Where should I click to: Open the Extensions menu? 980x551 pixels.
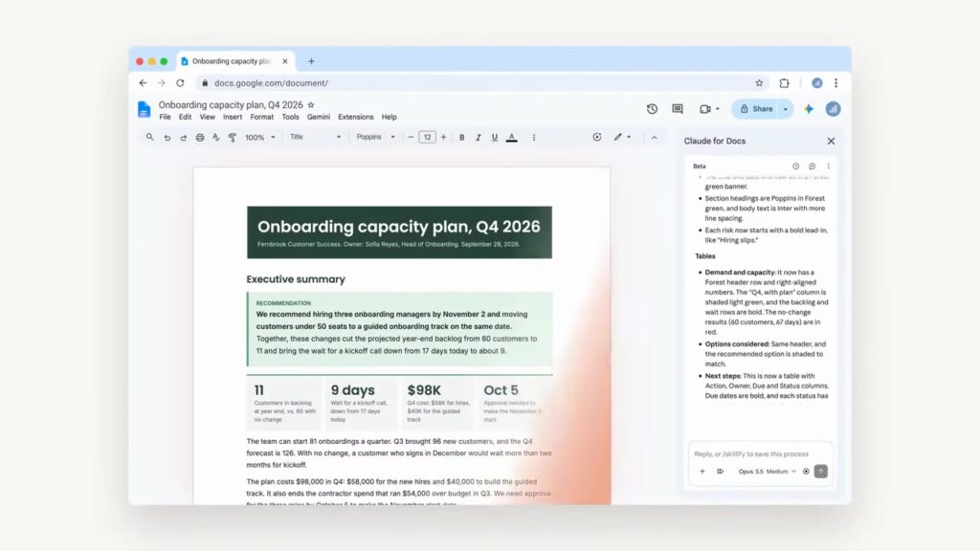click(x=356, y=117)
